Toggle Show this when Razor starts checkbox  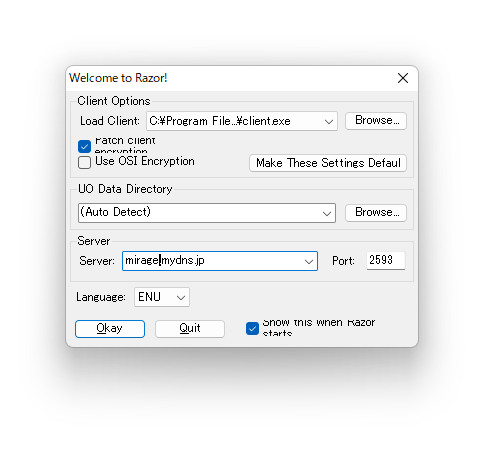(x=252, y=329)
